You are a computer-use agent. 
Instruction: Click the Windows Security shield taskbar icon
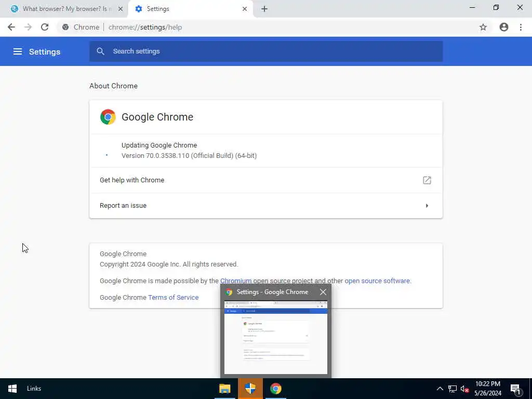(250, 389)
